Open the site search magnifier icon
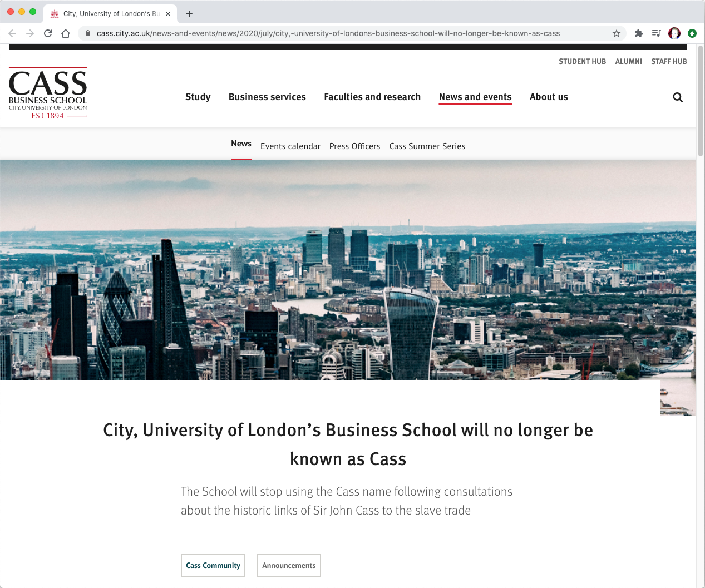 (678, 97)
